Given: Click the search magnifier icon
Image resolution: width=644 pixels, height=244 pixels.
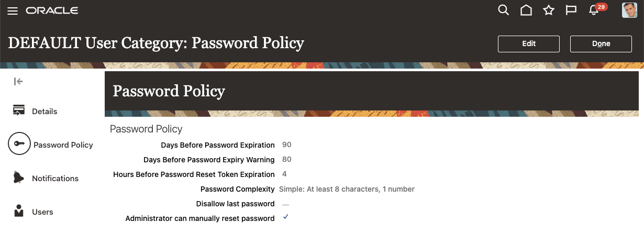Looking at the screenshot, I should [503, 10].
